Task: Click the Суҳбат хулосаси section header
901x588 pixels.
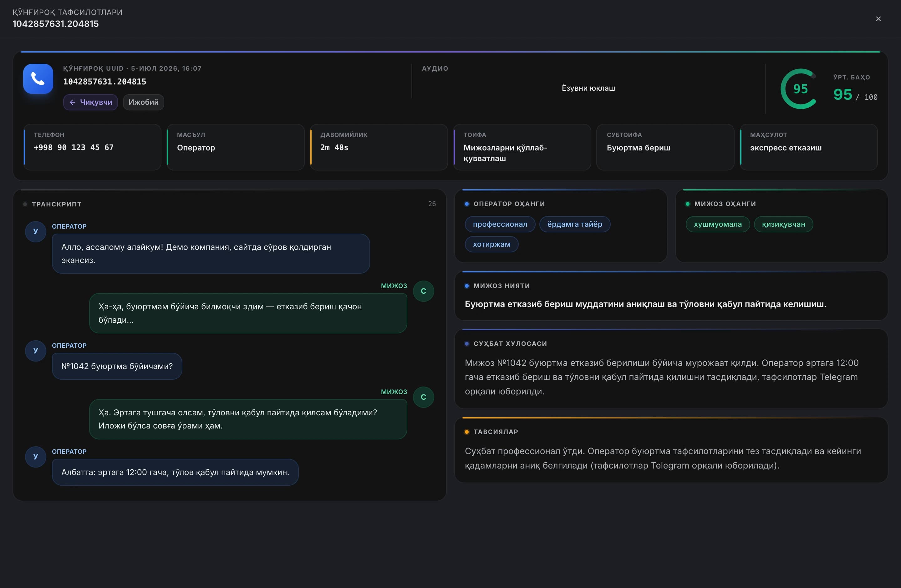Action: (510, 344)
